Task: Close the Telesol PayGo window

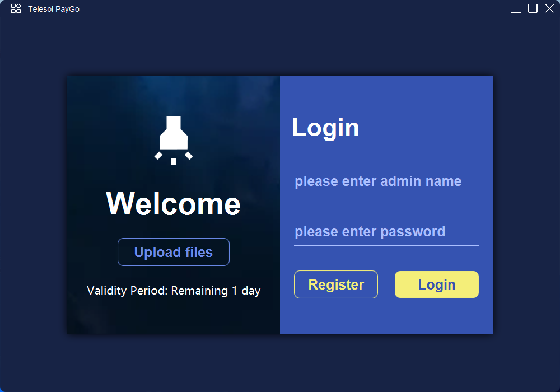Action: pos(549,8)
